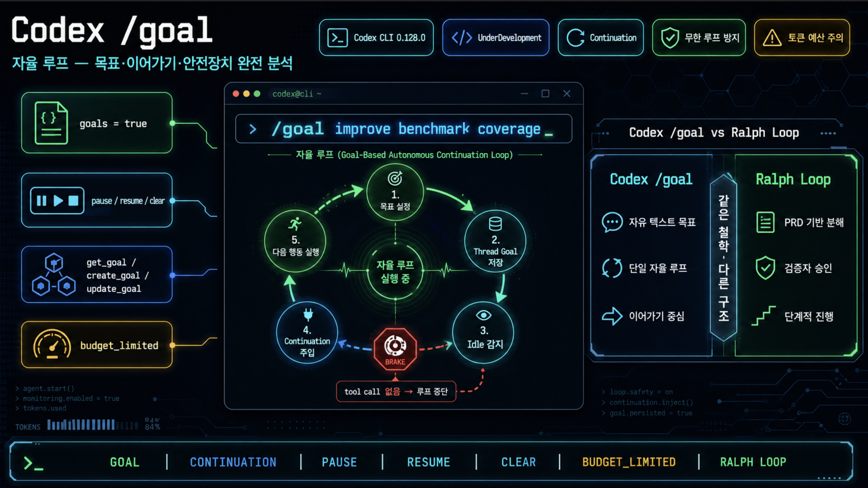Select BUDGET_LIMITED in the bottom bar
Viewport: 868px width, 488px height.
click(629, 462)
